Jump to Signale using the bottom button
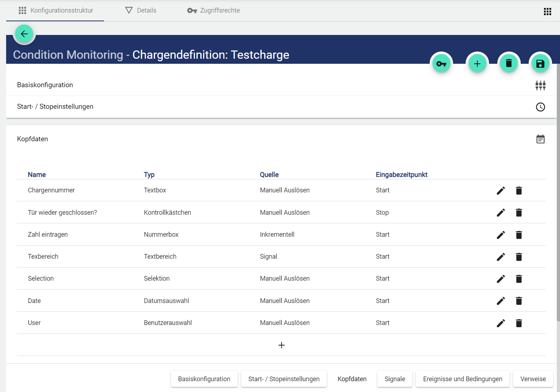This screenshot has height=392, width=560. 394,379
